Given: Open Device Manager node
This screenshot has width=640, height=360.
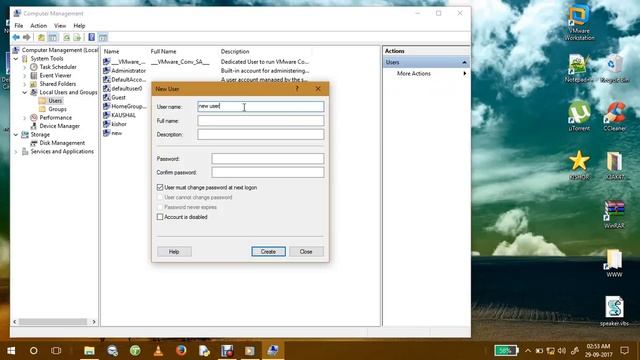Looking at the screenshot, I should pyautogui.click(x=60, y=126).
